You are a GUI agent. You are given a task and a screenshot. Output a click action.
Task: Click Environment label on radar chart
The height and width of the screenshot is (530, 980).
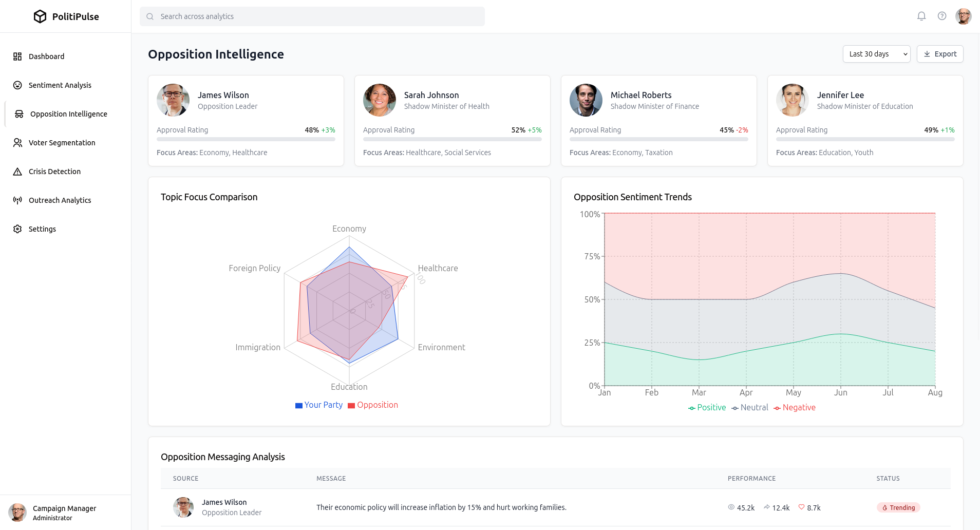tap(441, 347)
